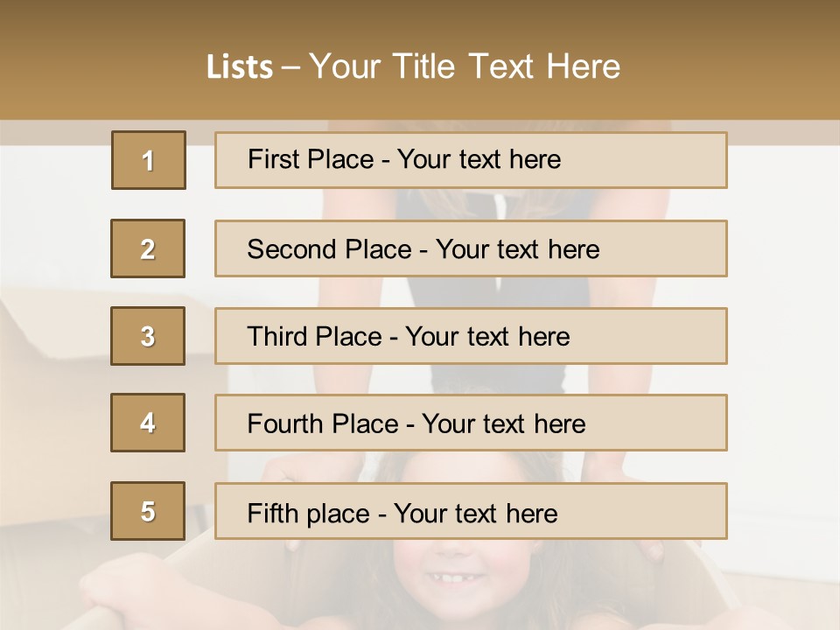
Task: Click 'Your text here' in Fifth place row
Action: tap(475, 514)
